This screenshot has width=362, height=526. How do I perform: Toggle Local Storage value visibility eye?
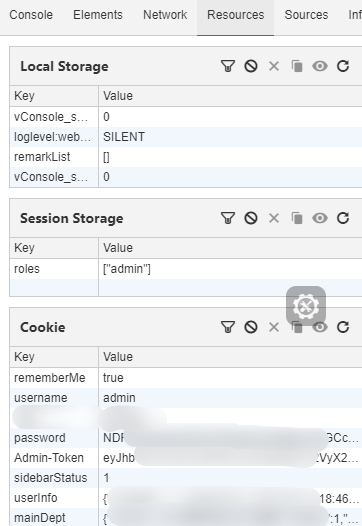pos(320,66)
